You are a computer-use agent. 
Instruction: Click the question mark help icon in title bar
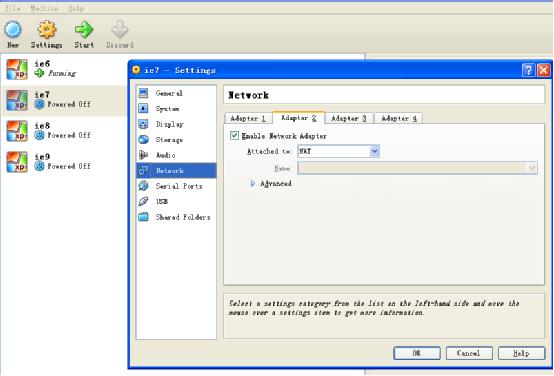(528, 70)
